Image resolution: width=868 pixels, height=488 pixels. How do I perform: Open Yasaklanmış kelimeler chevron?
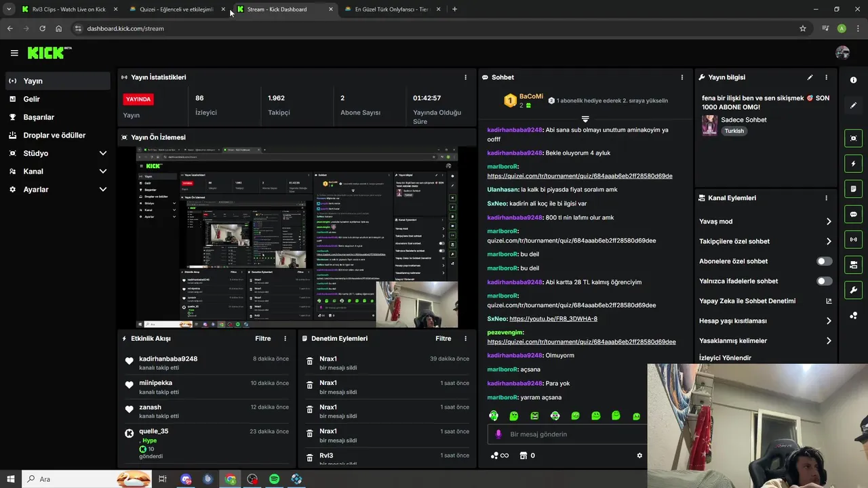828,341
